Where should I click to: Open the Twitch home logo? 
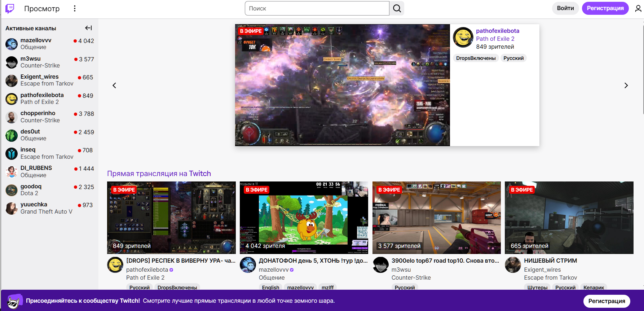click(10, 8)
